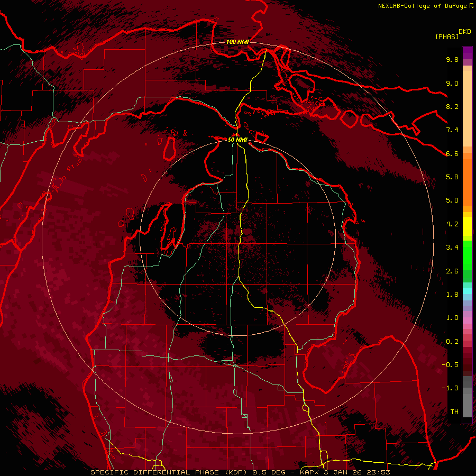This screenshot has width=476, height=476.
Task: Click the -1.3 value on color scale
Action: point(450,388)
